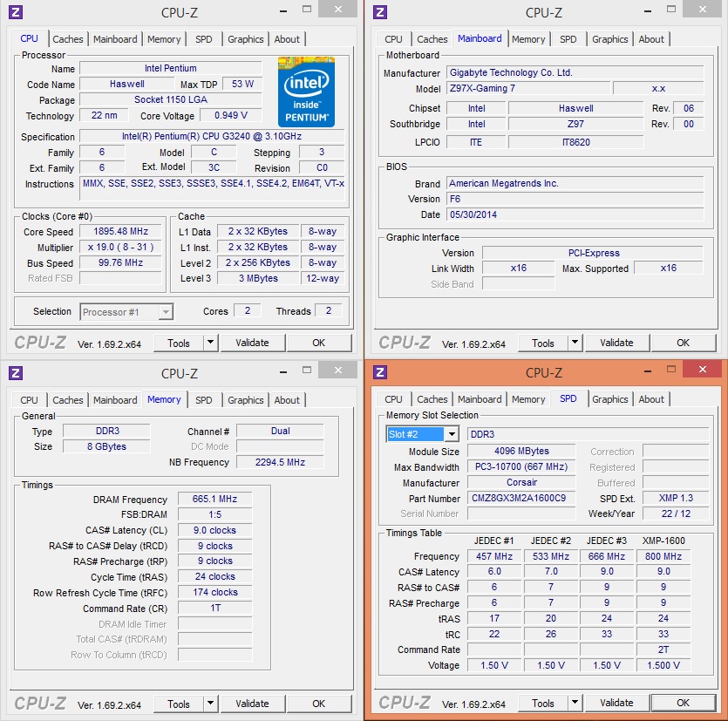Open Tools dropdown arrow in CPU window
Screen dimensions: 728x721
click(x=210, y=343)
